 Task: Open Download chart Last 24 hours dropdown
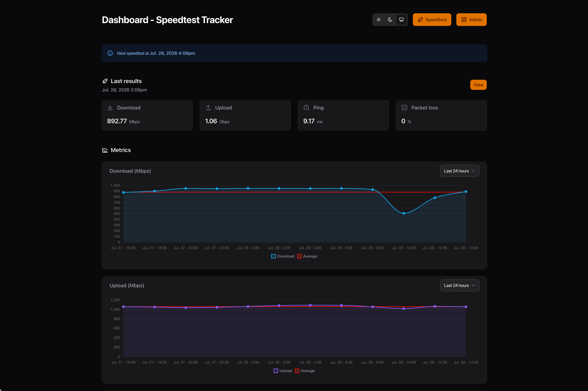tap(459, 171)
